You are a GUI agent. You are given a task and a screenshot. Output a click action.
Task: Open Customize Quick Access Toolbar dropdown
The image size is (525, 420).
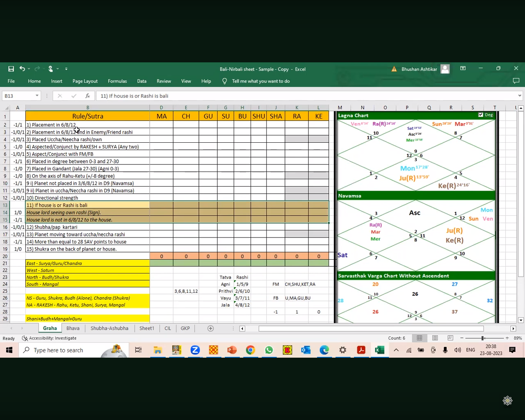pos(66,69)
